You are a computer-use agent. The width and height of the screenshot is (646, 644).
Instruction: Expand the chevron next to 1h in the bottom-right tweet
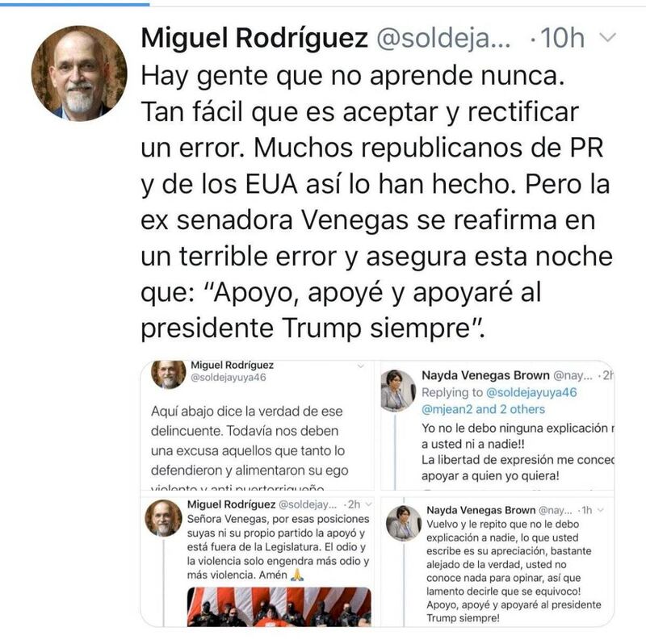(601, 510)
